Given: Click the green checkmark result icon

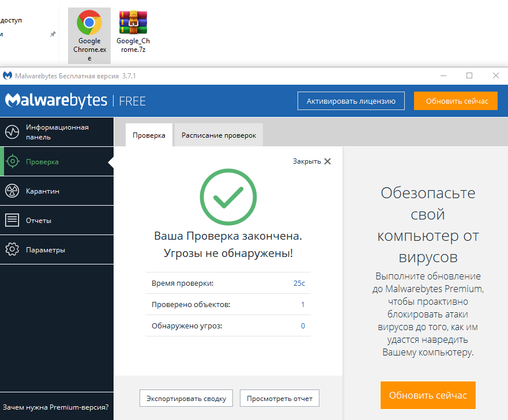Looking at the screenshot, I should (228, 197).
